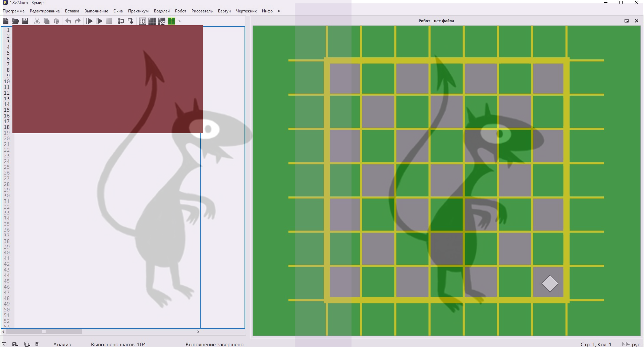Open a file with the folder icon
The image size is (644, 347).
click(x=15, y=21)
